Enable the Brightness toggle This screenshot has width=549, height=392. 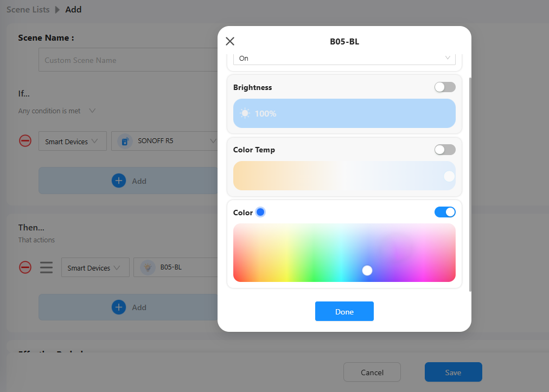point(445,87)
